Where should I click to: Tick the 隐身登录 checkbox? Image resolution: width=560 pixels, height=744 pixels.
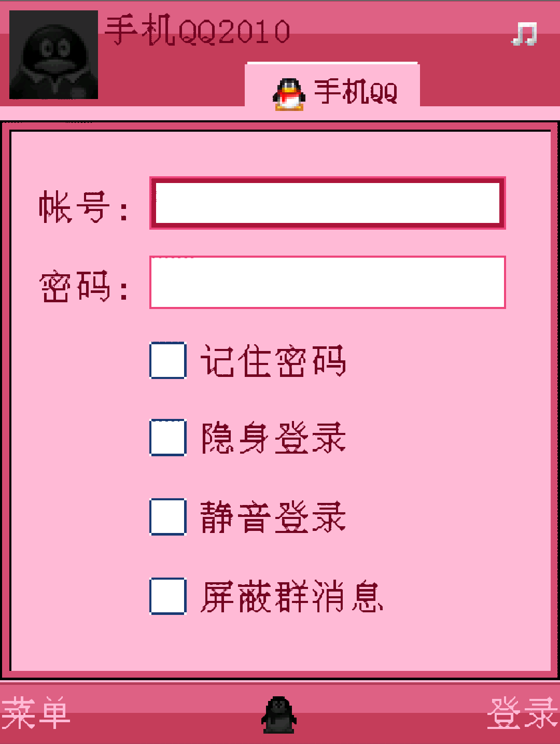[168, 438]
